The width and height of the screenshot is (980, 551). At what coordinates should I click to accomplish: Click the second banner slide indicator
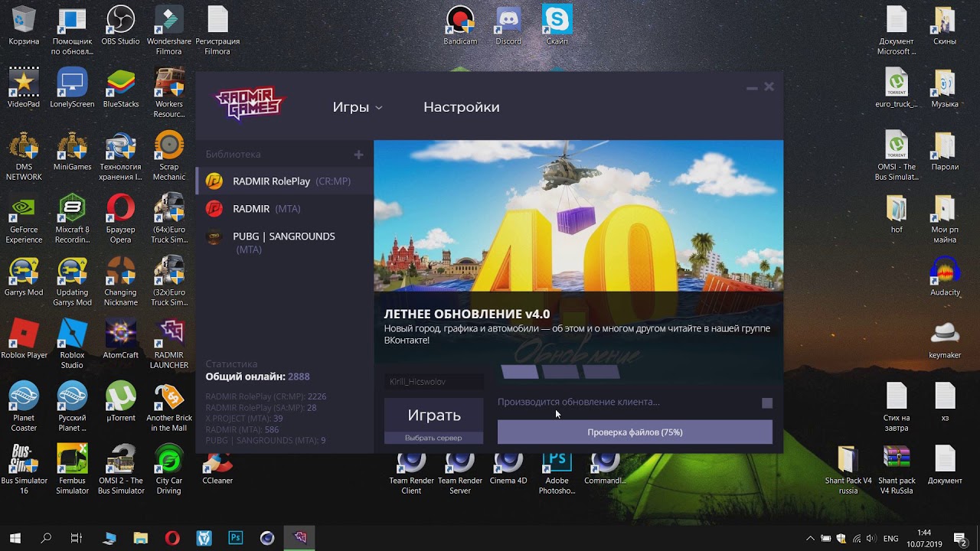pos(560,372)
